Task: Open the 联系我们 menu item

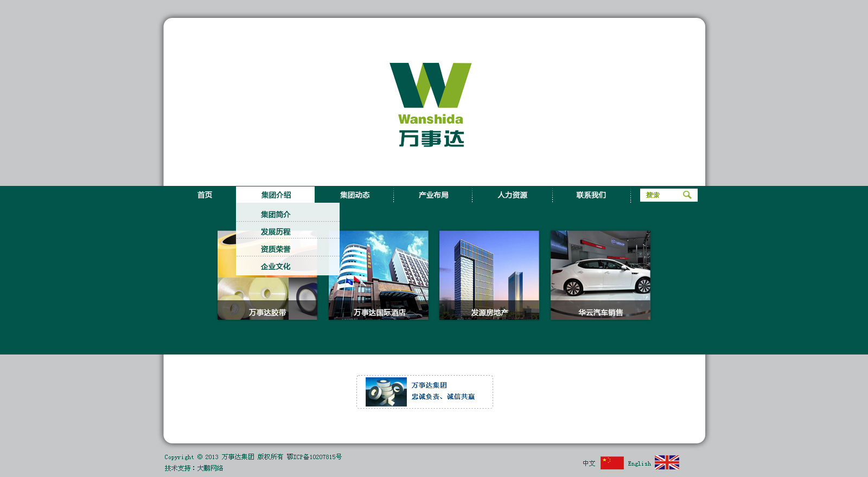Action: pyautogui.click(x=591, y=195)
